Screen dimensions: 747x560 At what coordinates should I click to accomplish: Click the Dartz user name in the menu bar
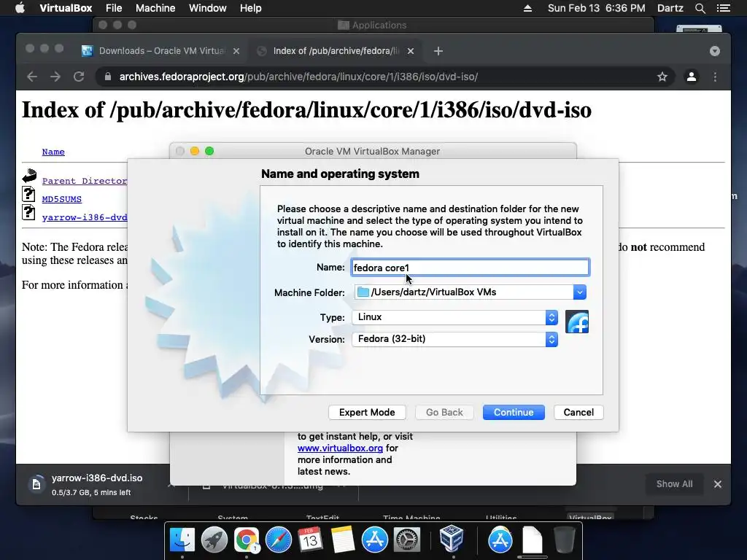click(x=670, y=8)
